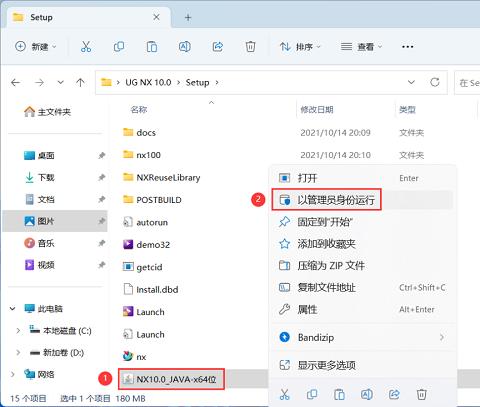
Task: Collapse the 此电脑 tree node
Action: pos(13,309)
